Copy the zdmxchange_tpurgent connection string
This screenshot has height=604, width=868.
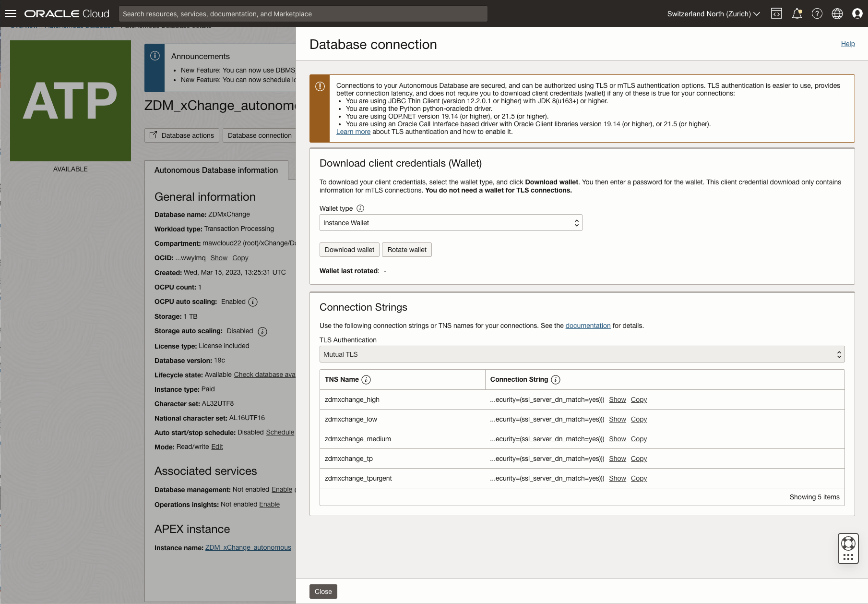(639, 478)
